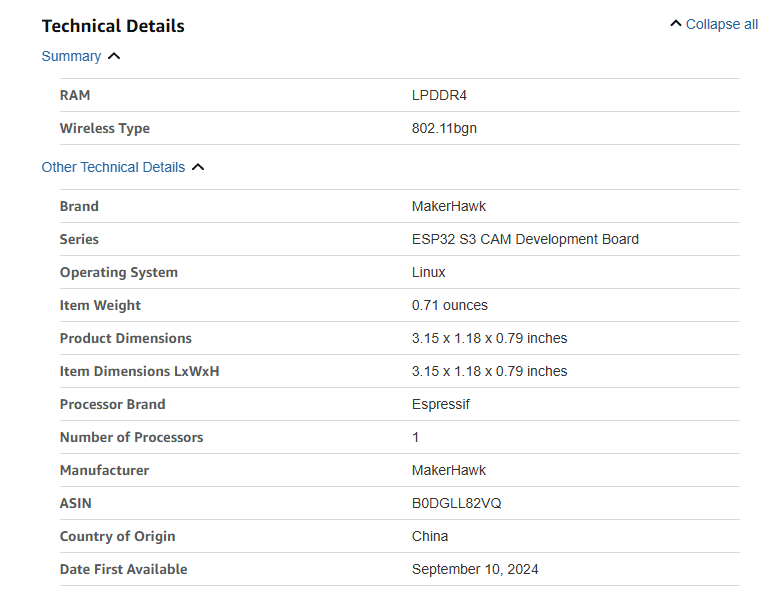The width and height of the screenshot is (776, 604).
Task: Select dimensions value in Product Dimensions row
Action: click(x=489, y=338)
